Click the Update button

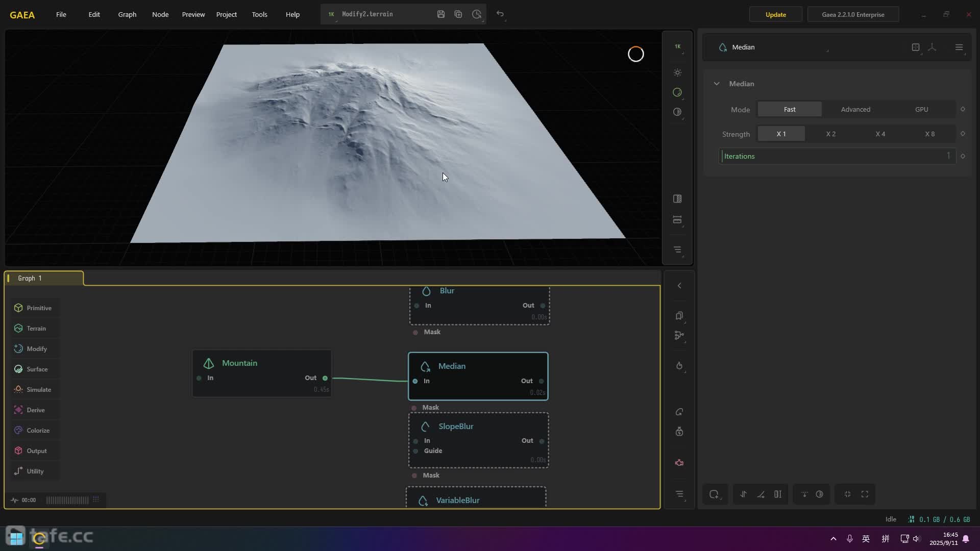[x=775, y=14]
